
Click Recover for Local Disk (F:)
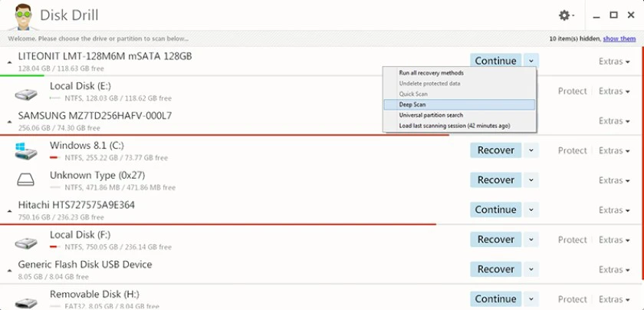tap(496, 239)
